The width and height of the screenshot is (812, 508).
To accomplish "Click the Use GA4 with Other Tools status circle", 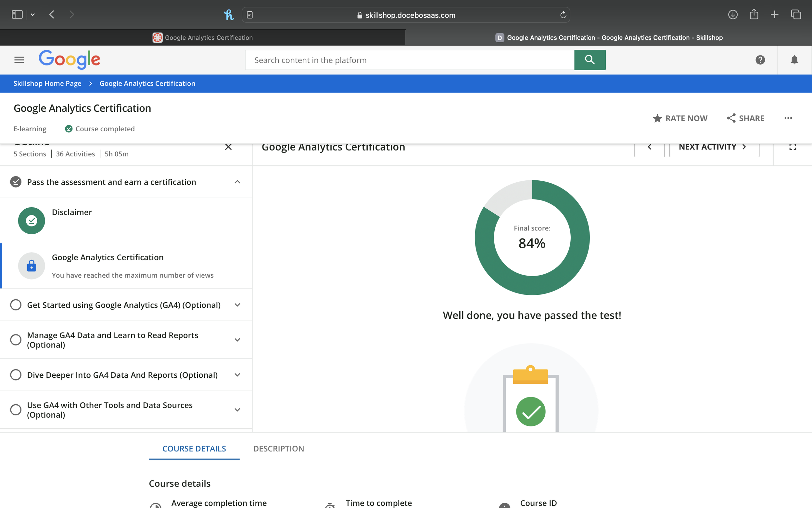I will [x=16, y=410].
